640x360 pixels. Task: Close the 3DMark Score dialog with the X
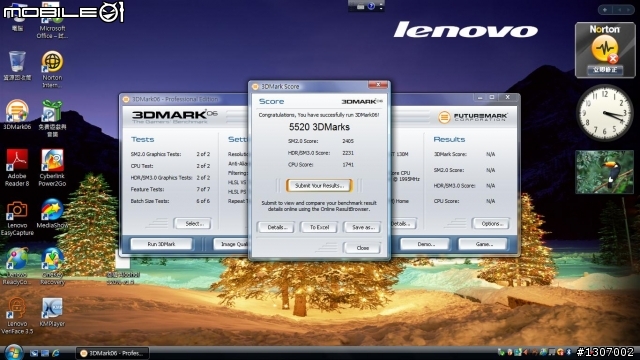[x=378, y=85]
